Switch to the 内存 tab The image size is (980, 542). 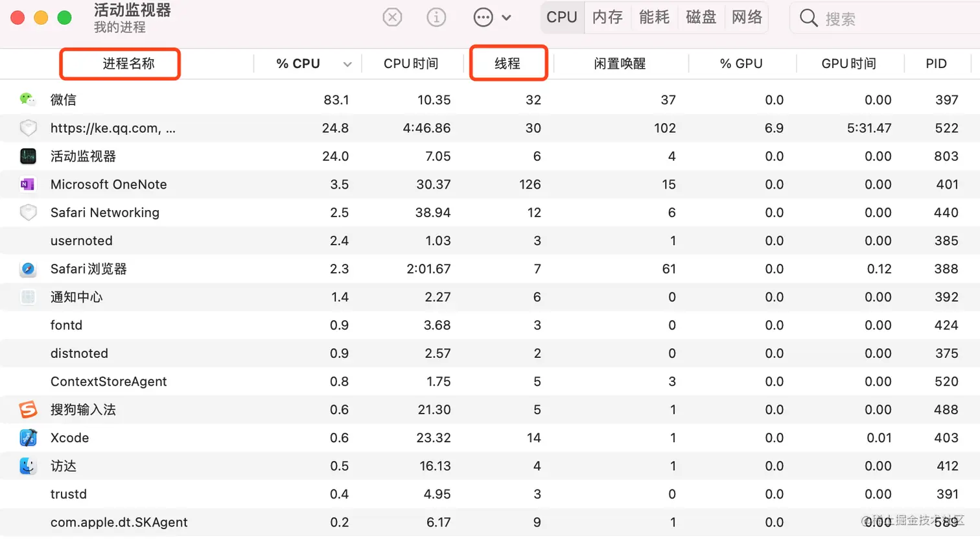point(607,17)
